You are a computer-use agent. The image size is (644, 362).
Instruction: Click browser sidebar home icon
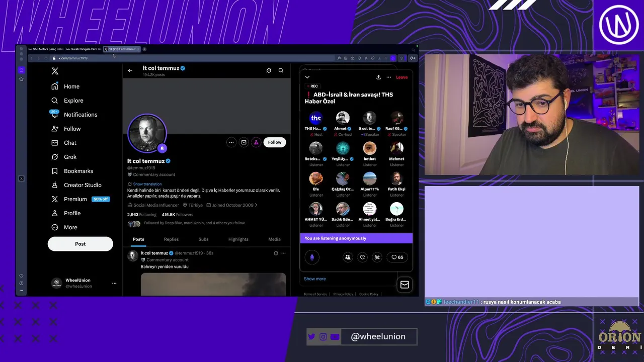21,70
